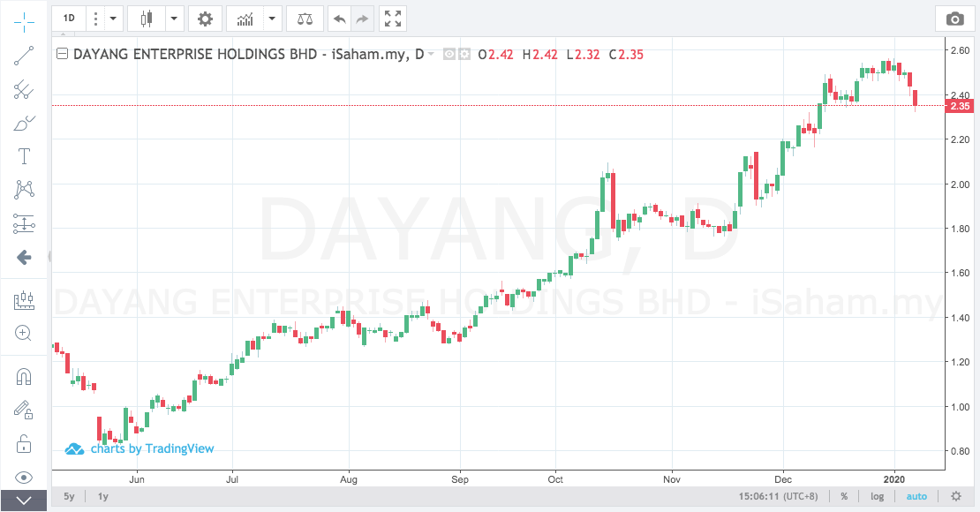Click the 0.80 price axis label

pyautogui.click(x=960, y=451)
